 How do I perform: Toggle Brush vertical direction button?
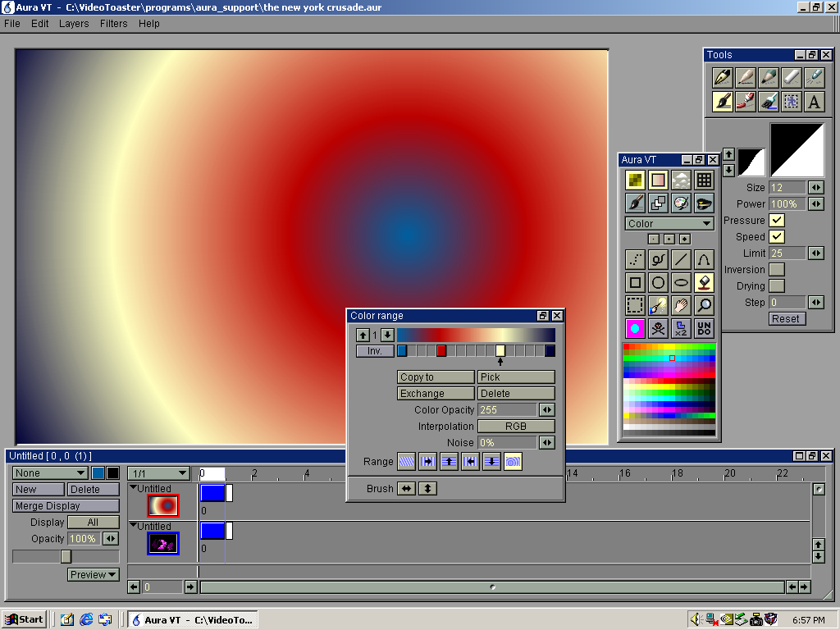427,489
